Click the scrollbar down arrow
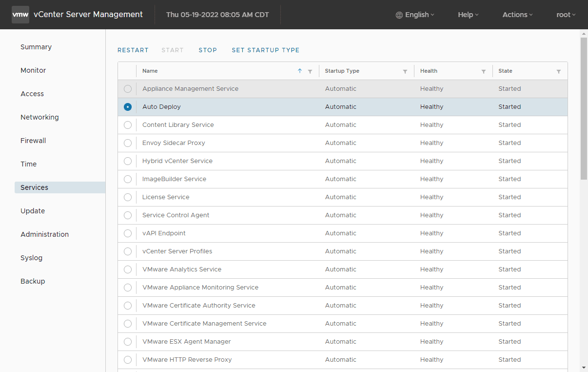 pyautogui.click(x=584, y=367)
